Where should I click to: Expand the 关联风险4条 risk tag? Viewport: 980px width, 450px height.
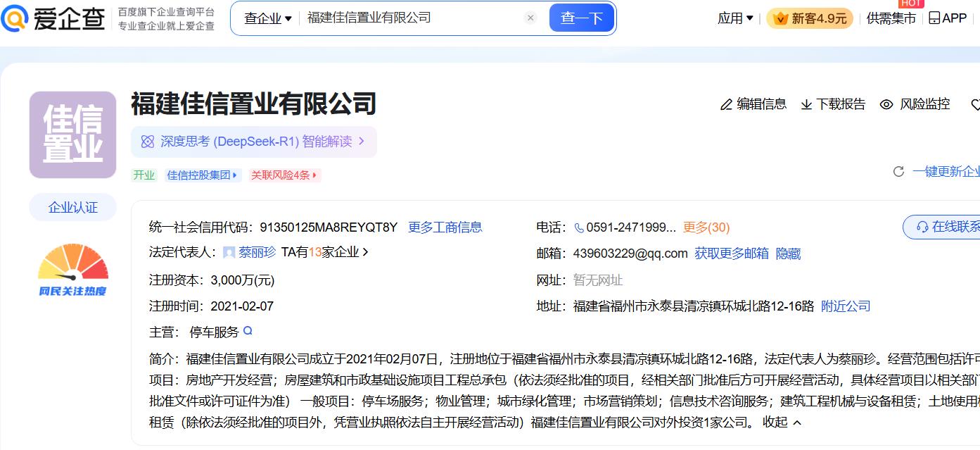[x=284, y=175]
